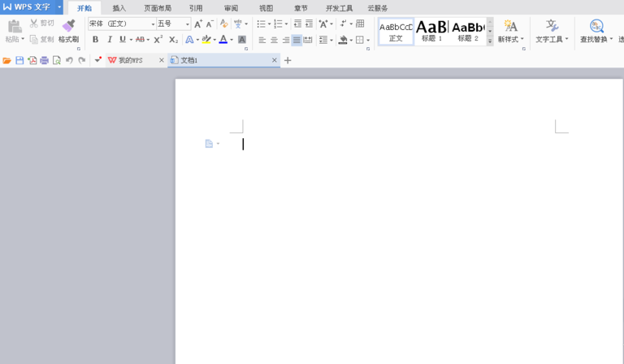The image size is (624, 364).
Task: Open quick access toolbar customize dropdown
Action: click(97, 60)
